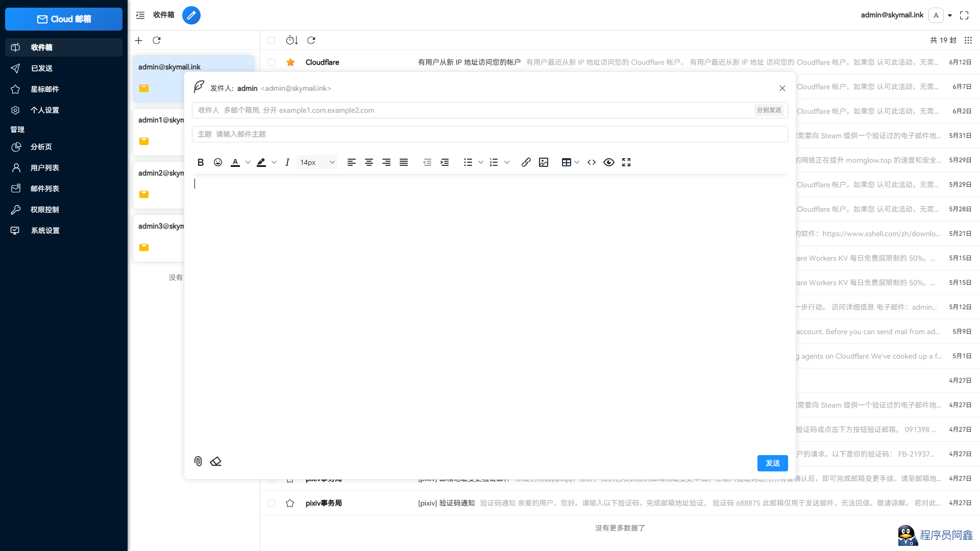Image resolution: width=980 pixels, height=551 pixels.
Task: Apply italic text style
Action: point(287,162)
